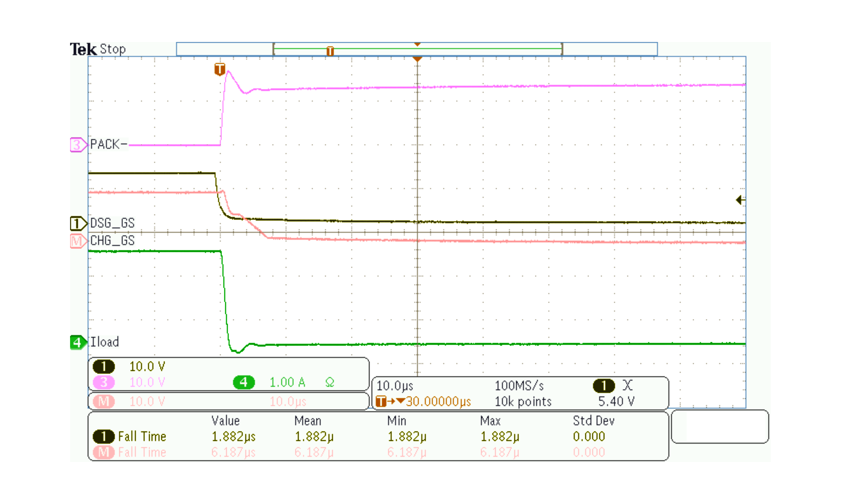Select the channel 3 PACK- marker icon

(x=78, y=144)
